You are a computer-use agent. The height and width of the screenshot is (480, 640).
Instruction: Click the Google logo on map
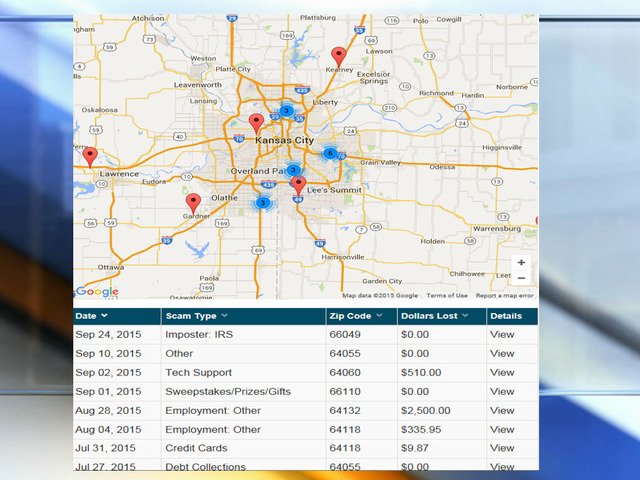point(97,291)
